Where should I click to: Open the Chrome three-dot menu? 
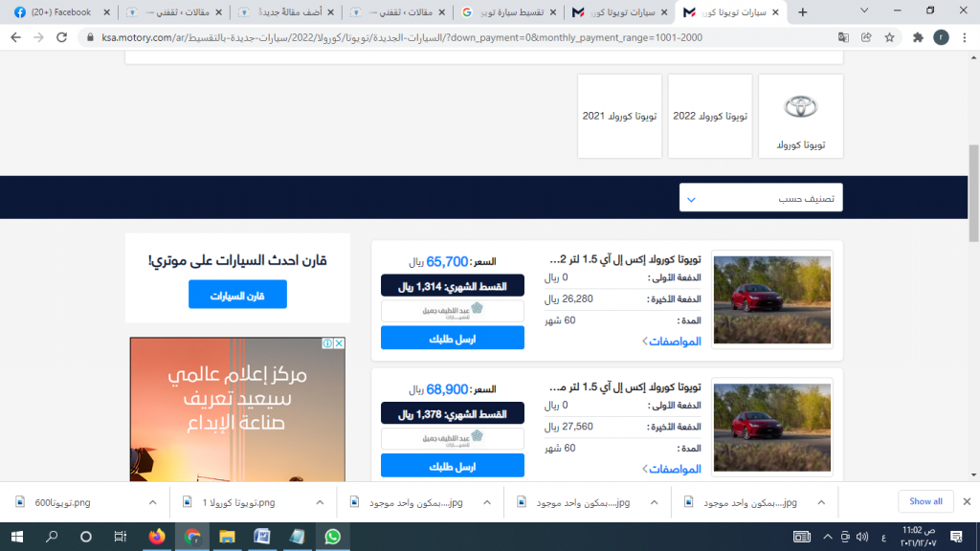tap(965, 37)
